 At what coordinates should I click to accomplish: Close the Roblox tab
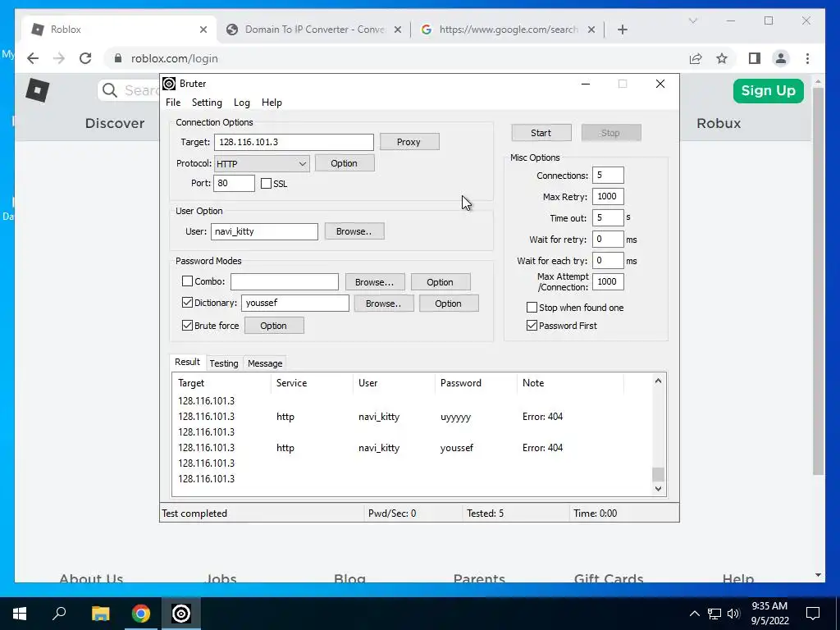click(203, 30)
